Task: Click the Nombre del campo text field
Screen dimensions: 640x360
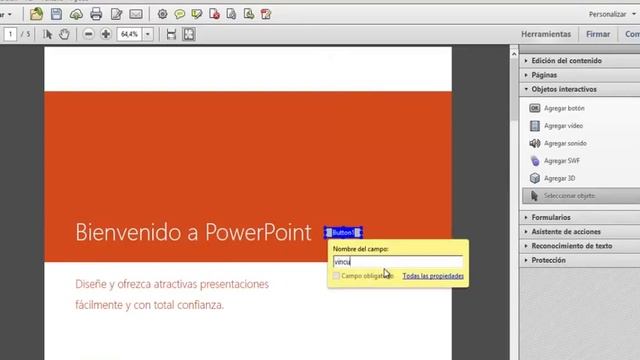Action: pyautogui.click(x=398, y=262)
